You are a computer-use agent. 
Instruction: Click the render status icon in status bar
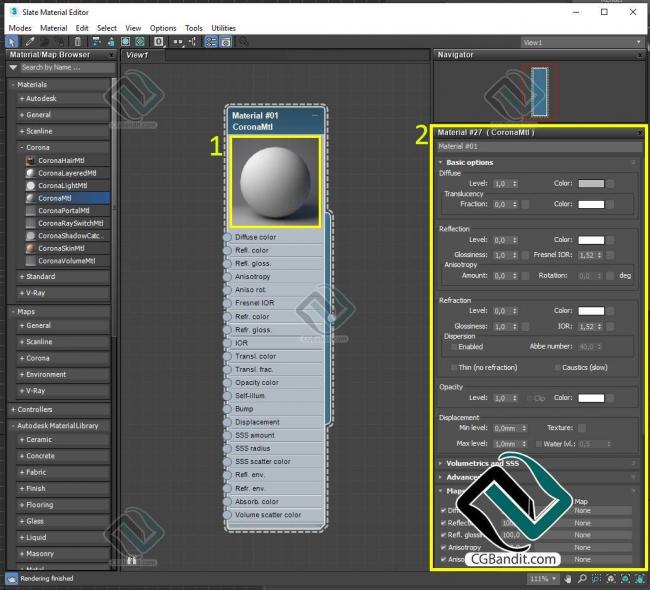pos(11,578)
